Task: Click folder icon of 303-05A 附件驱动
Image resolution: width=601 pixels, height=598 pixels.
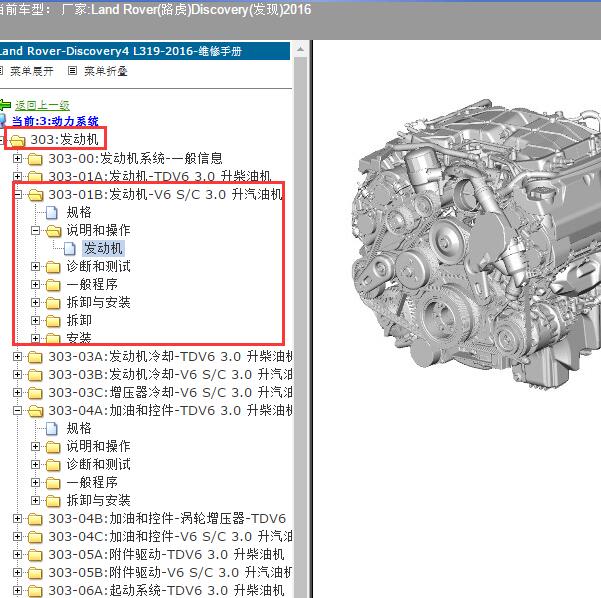Action: (x=35, y=555)
